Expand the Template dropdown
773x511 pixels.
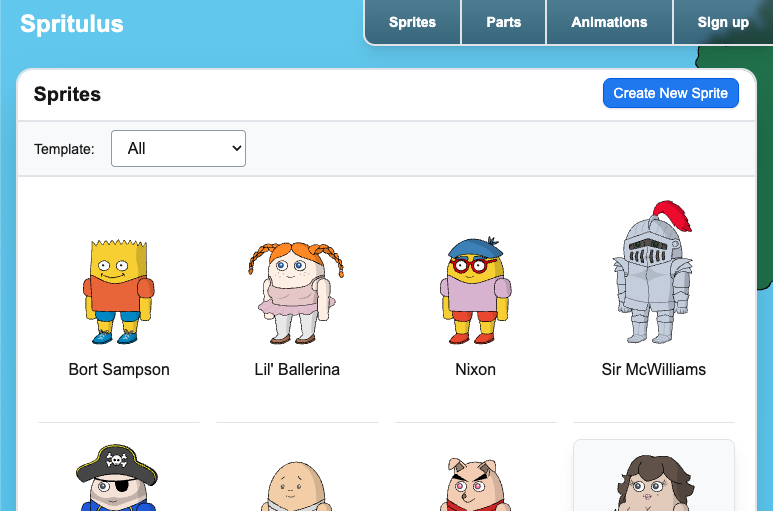pyautogui.click(x=178, y=148)
